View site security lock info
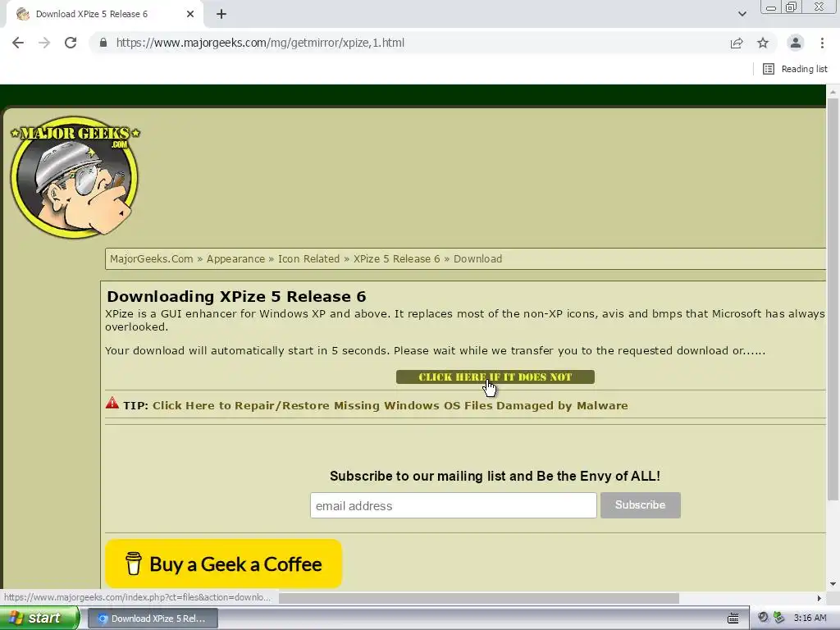The height and width of the screenshot is (630, 840). (x=103, y=43)
